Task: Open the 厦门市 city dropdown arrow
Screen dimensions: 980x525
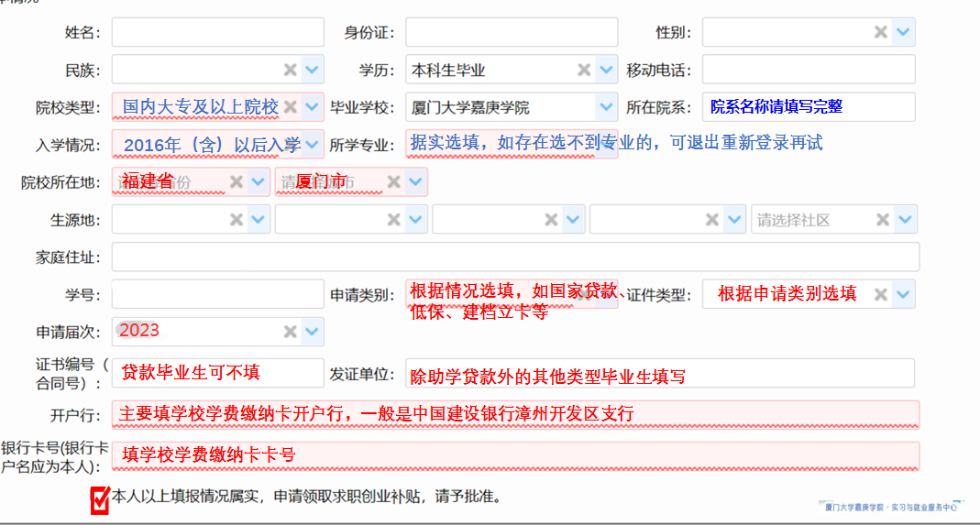Action: click(415, 182)
